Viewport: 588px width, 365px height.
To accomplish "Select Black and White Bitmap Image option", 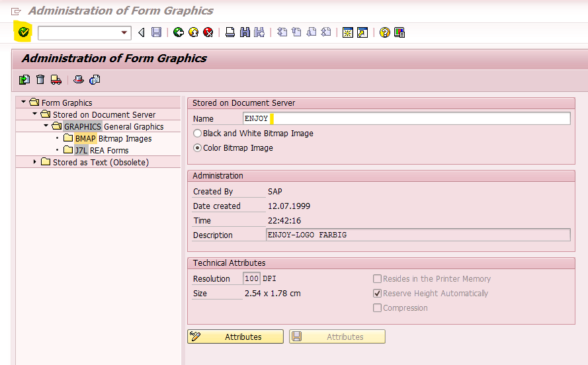I will [197, 134].
